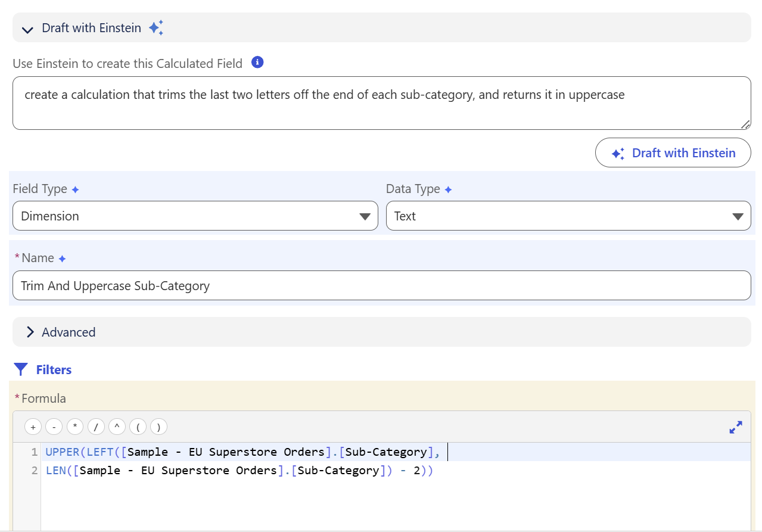Open the Field Type dropdown
The image size is (762, 532).
pyautogui.click(x=195, y=216)
